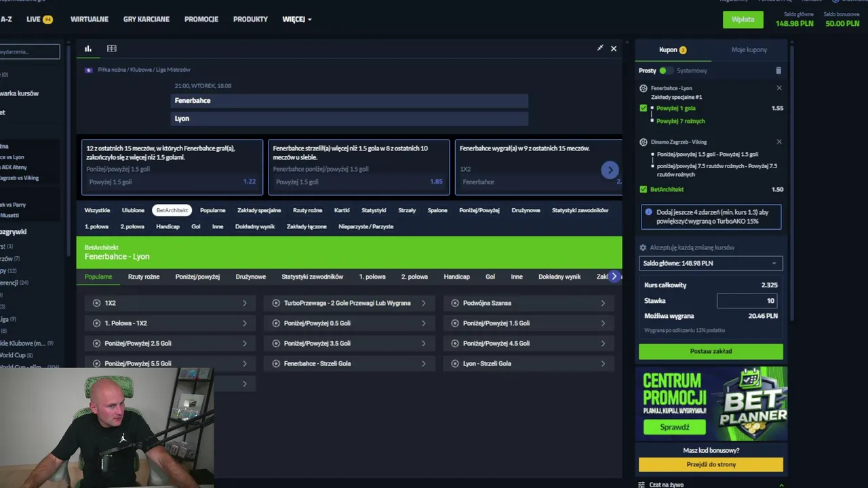Select the Zakłady specjalne filter pill

click(x=259, y=210)
